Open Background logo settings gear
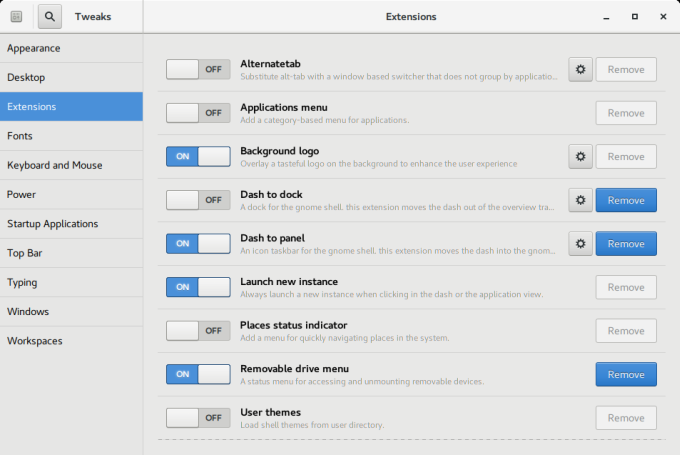 click(x=580, y=157)
